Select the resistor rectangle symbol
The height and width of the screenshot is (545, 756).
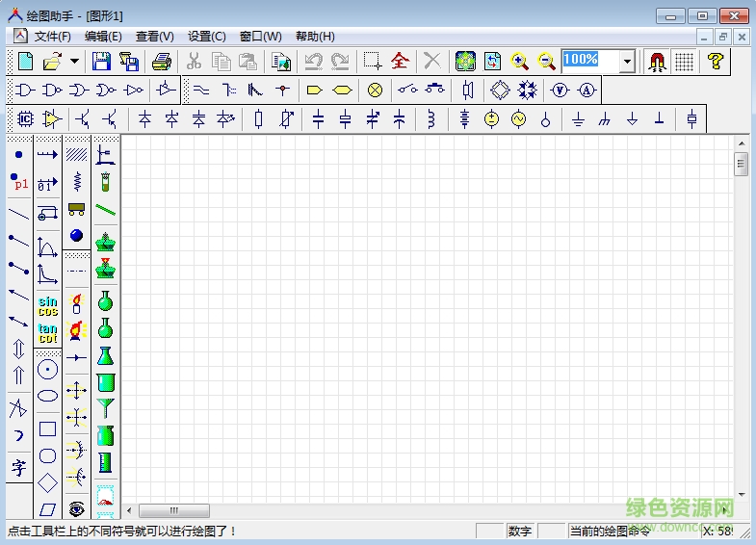[258, 119]
